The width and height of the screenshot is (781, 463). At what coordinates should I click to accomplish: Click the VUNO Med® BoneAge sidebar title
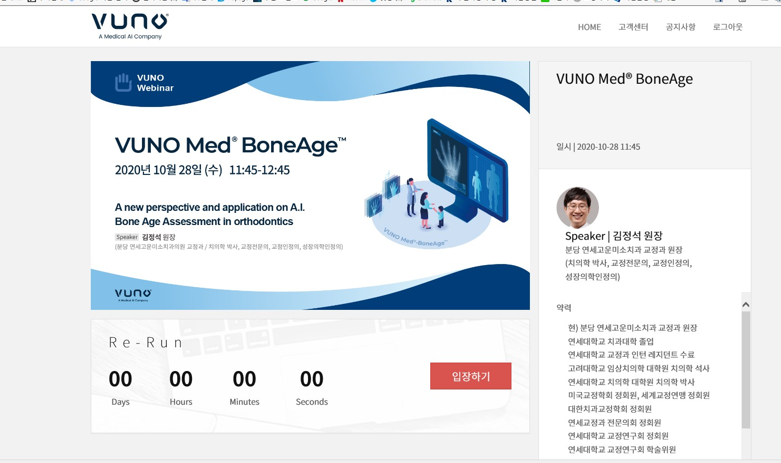tap(625, 79)
